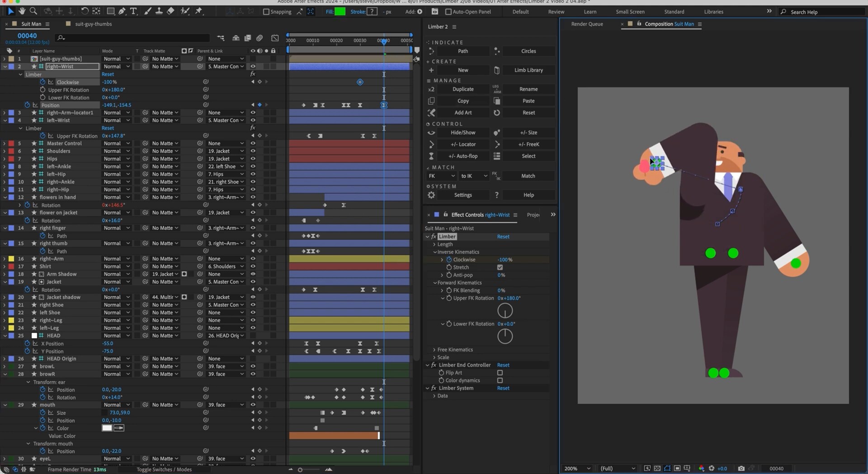Uncheck the Stretch checkbox
Viewport: 868px width, 474px height.
tap(500, 267)
